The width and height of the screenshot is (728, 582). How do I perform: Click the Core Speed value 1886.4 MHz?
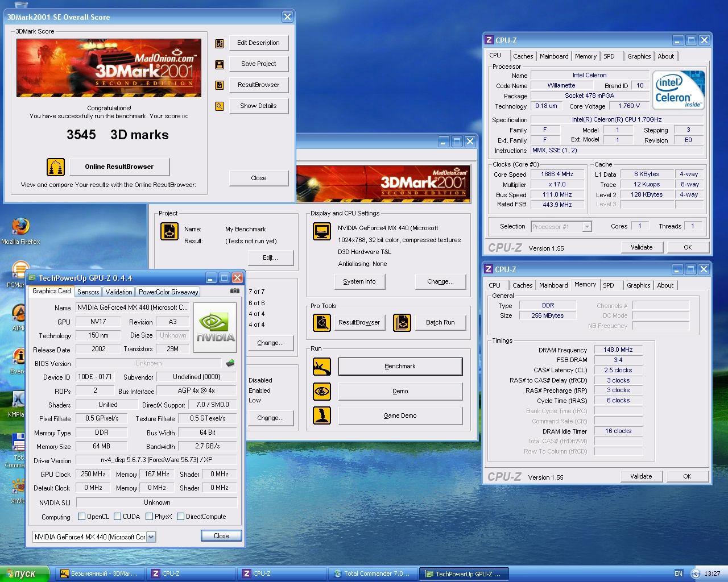click(x=557, y=174)
